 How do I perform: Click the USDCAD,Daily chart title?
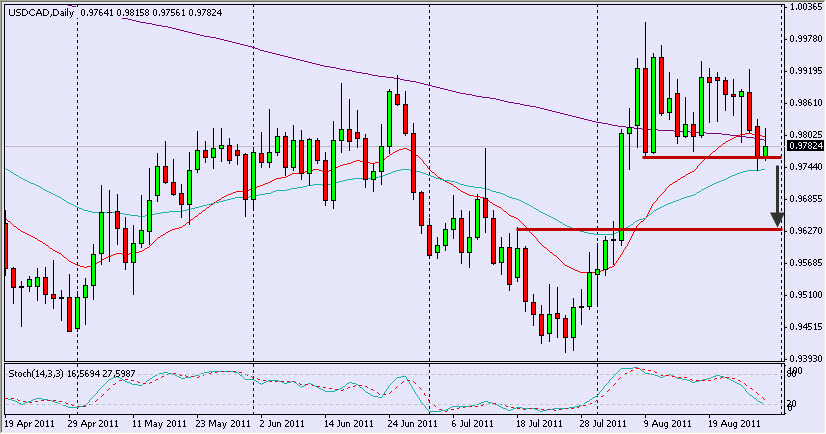click(41, 13)
